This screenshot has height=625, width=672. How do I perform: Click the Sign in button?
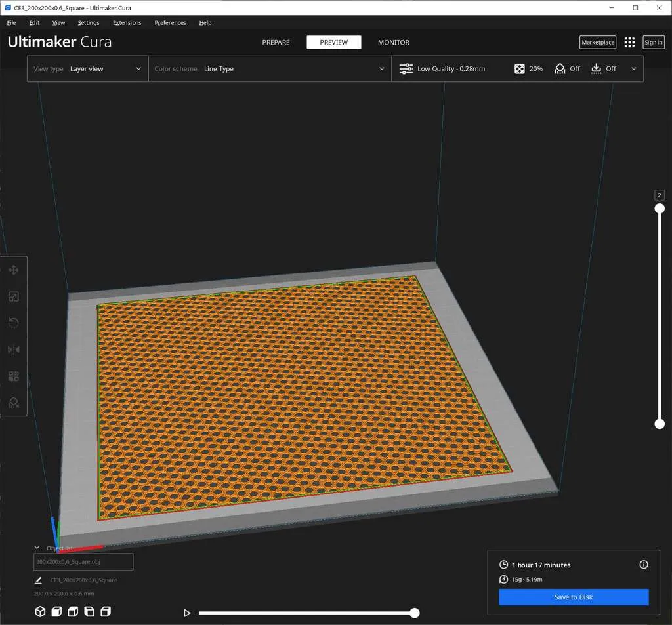[x=653, y=42]
